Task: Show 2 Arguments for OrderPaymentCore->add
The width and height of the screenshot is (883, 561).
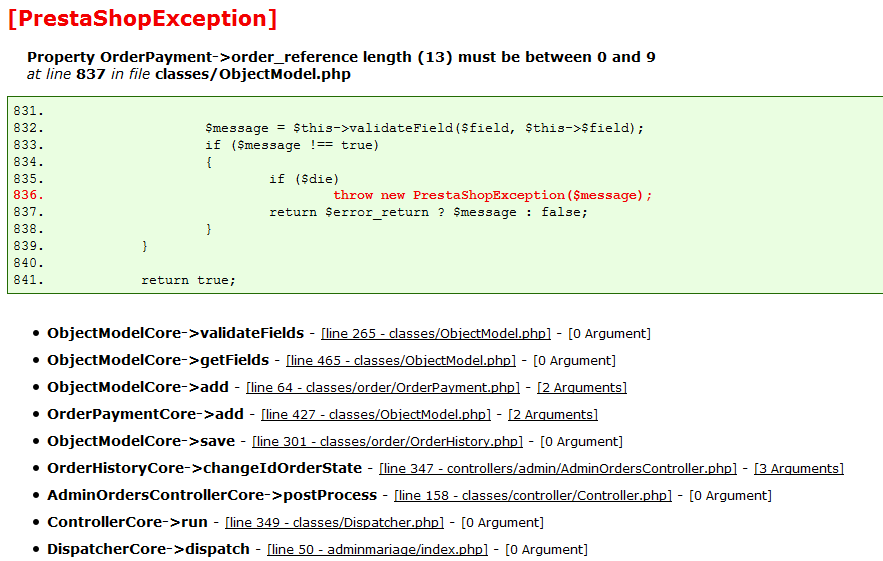Action: [553, 415]
